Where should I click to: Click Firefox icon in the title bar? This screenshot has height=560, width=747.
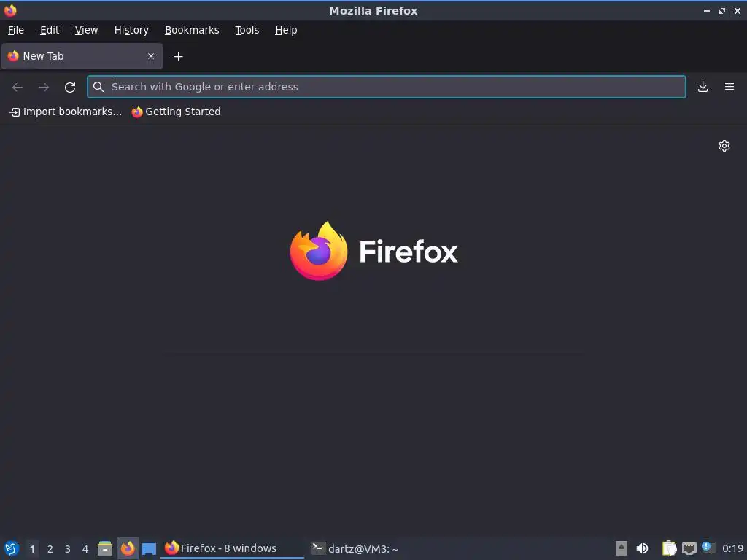pos(10,10)
